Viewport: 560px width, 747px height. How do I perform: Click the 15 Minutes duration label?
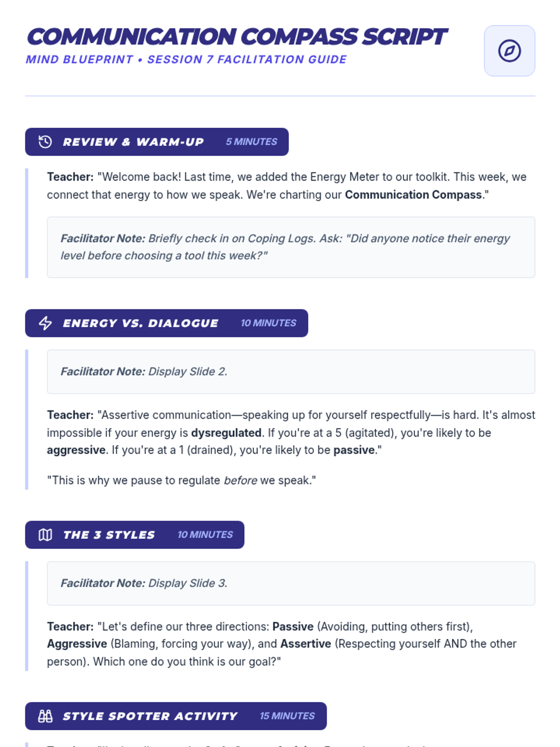[287, 716]
